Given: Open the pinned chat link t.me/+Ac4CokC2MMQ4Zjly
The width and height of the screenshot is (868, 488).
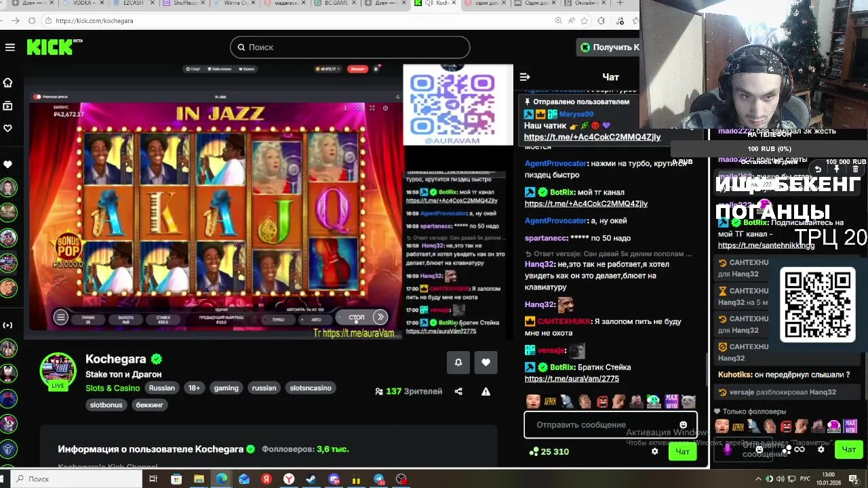Looking at the screenshot, I should point(592,137).
